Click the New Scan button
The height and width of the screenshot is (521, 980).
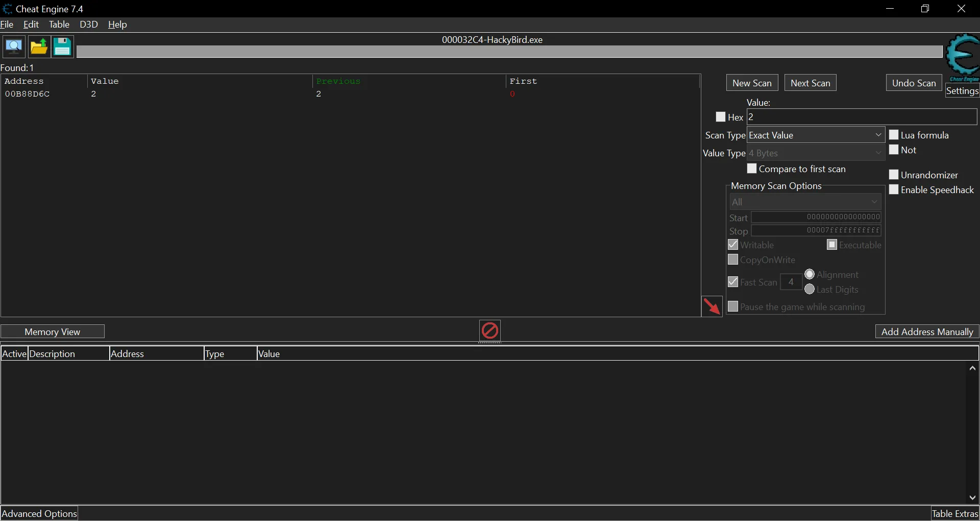[752, 83]
